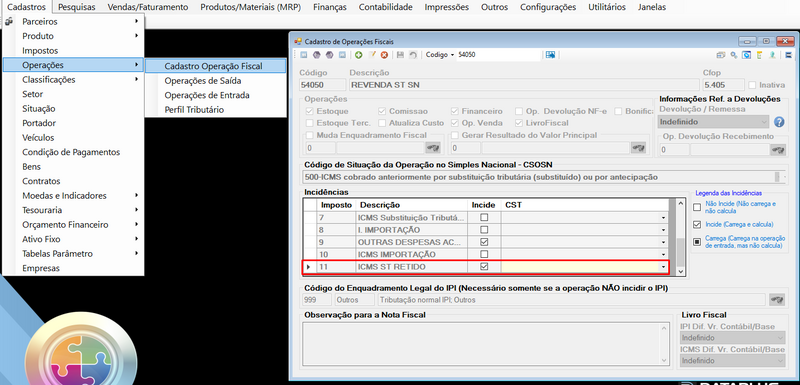Screen dimensions: 800x385
Task: Toggle the Financeiro checkbox
Action: pos(455,111)
